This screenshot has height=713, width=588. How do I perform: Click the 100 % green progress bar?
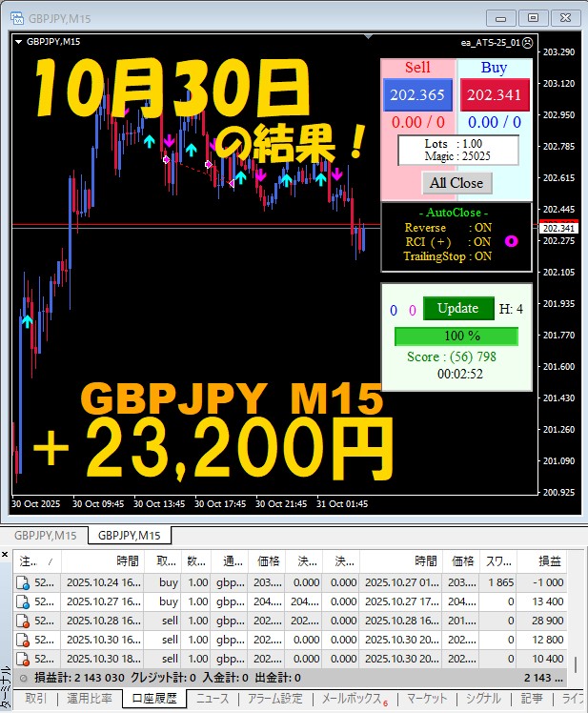tap(456, 336)
